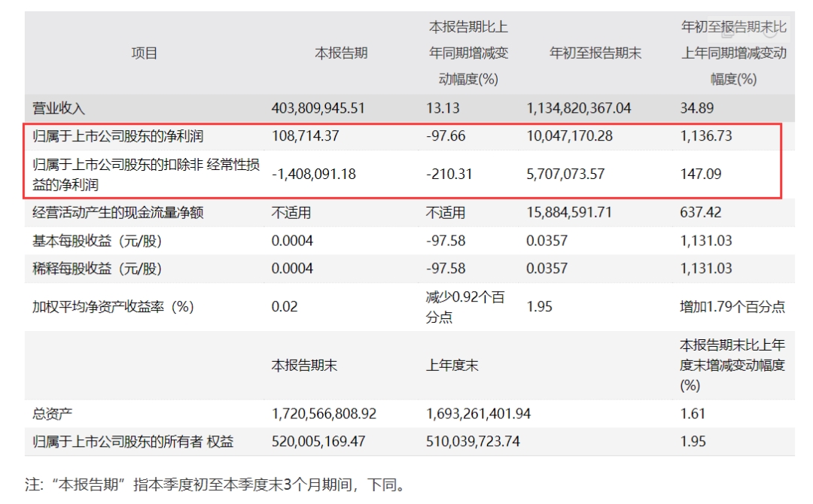Select the 加权平均净资产收益率（%）row label

pyautogui.click(x=113, y=307)
